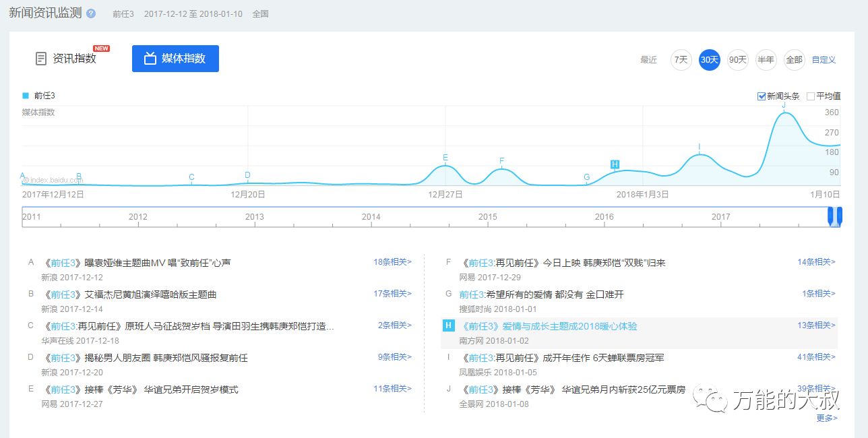Expand 18条相关 for news item A
Viewport: 868px width, 438px height.
click(x=392, y=262)
